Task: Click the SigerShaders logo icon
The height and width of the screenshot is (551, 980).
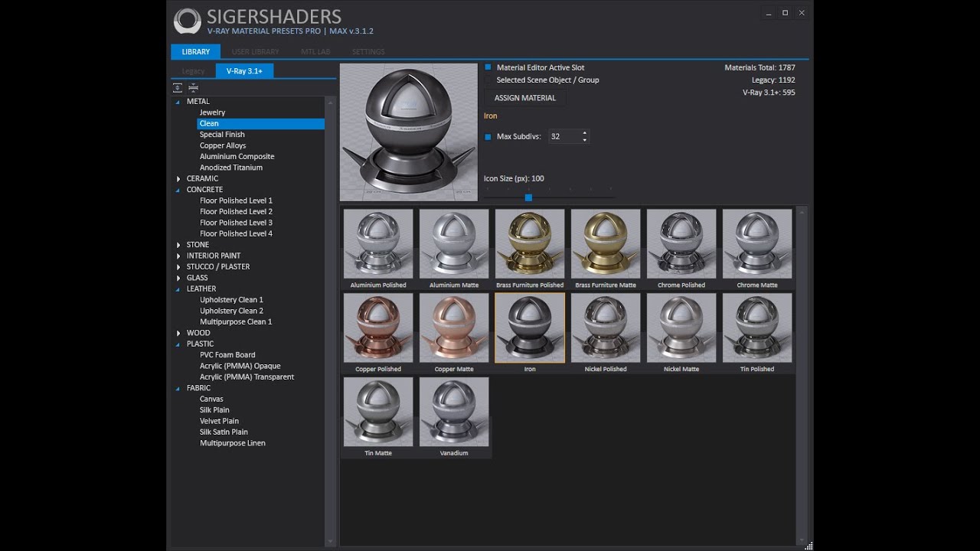Action: tap(188, 21)
